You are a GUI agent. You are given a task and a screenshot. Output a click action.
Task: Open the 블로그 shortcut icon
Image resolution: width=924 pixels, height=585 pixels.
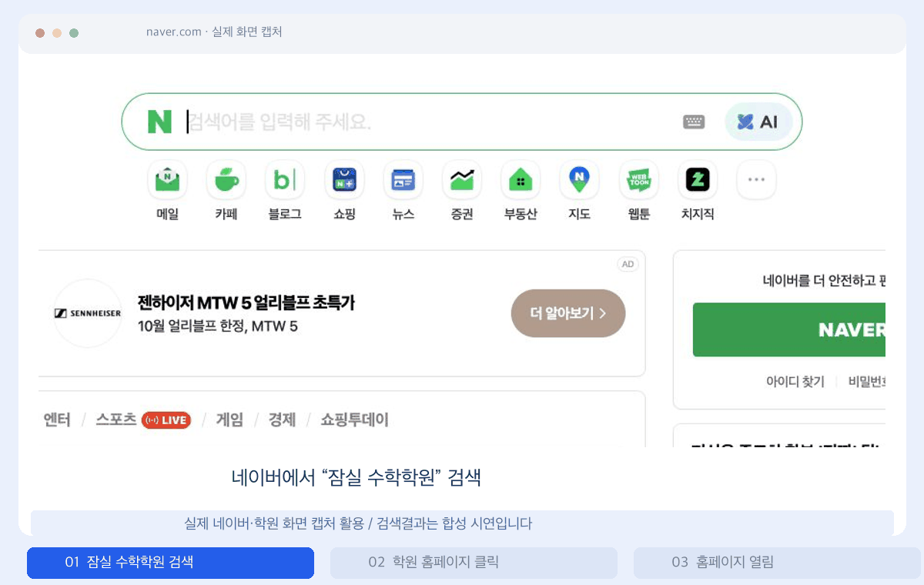pos(285,180)
